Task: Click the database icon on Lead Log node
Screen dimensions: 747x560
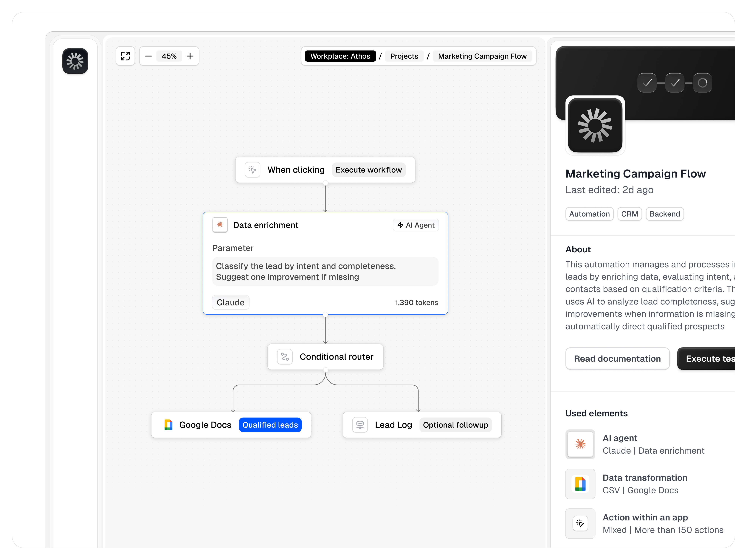Action: (360, 425)
